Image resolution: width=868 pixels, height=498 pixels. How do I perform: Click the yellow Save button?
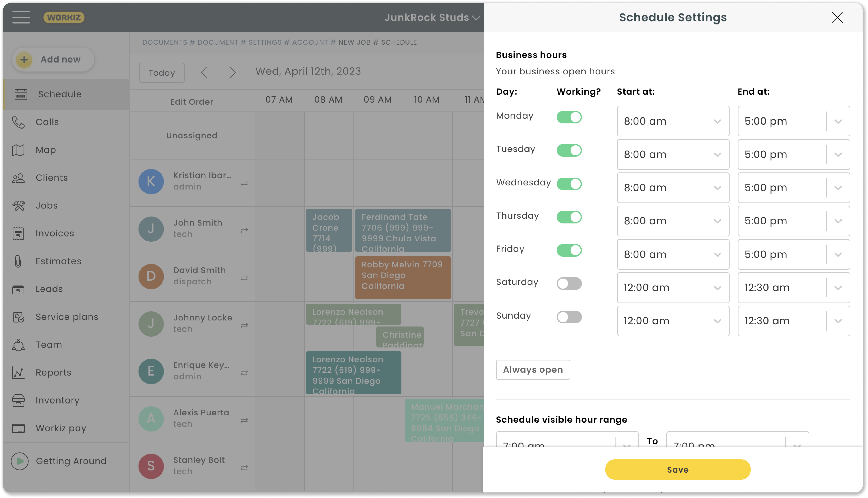(x=678, y=470)
